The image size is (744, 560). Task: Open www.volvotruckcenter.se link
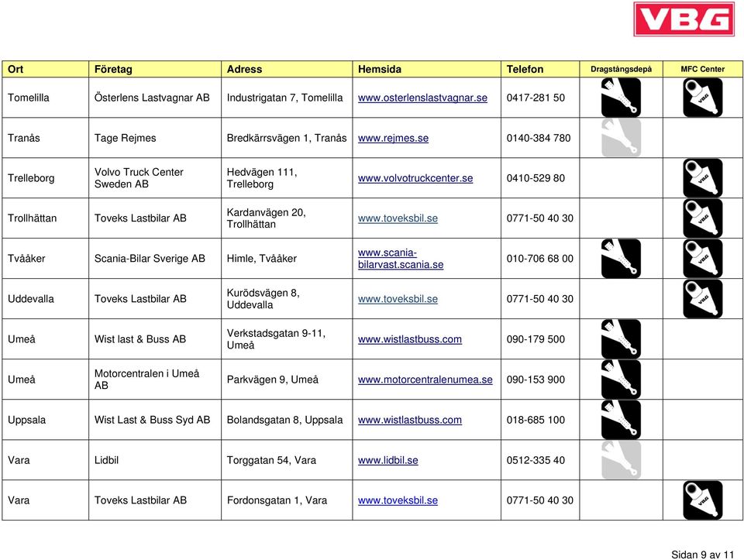415,178
